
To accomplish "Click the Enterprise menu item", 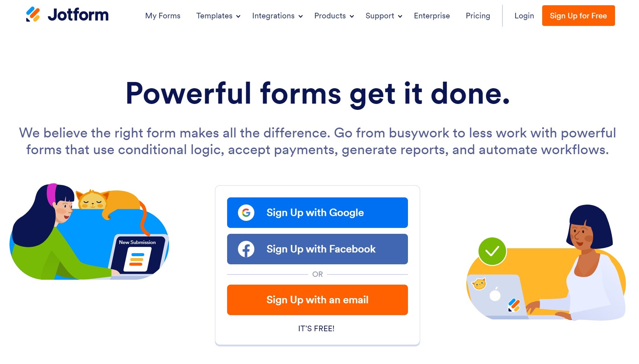I will click(432, 16).
